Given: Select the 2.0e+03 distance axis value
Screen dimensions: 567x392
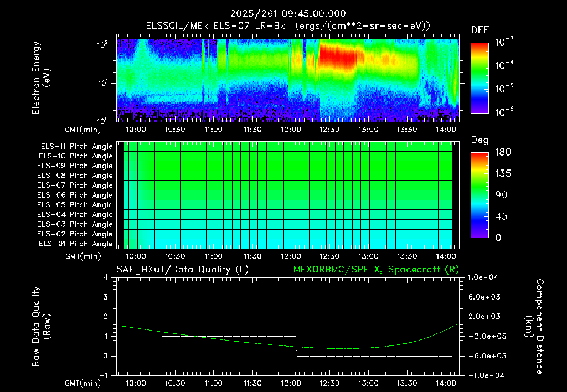Looking at the screenshot, I should click(484, 317).
